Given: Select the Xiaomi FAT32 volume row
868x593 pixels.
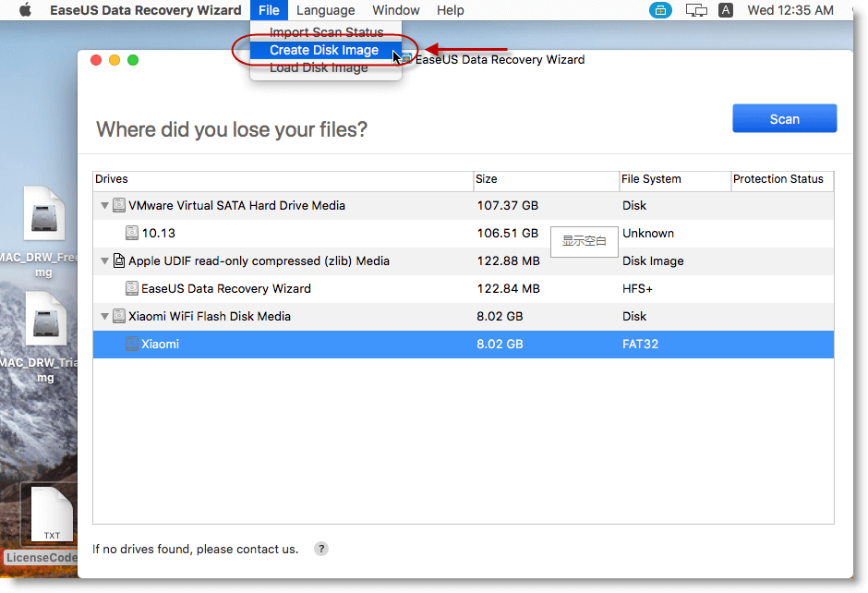Looking at the screenshot, I should tap(464, 344).
